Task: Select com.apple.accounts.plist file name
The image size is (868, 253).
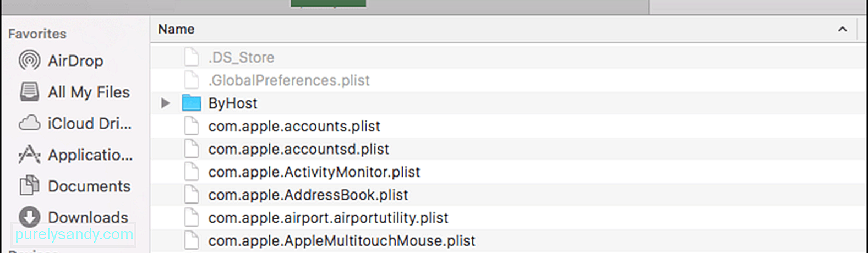Action: click(x=294, y=127)
